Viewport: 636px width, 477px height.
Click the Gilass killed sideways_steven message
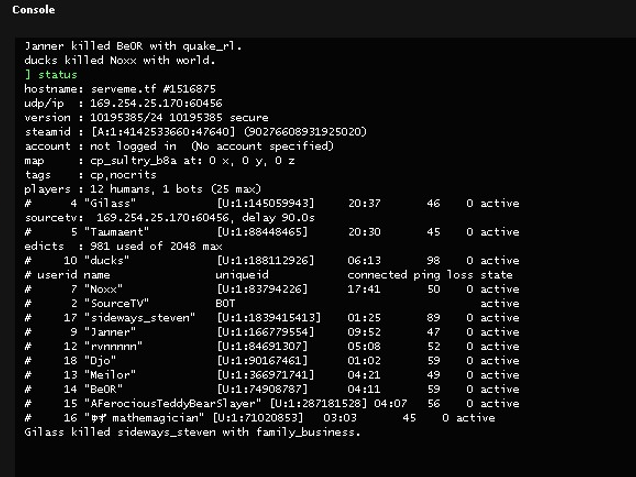tap(192, 433)
